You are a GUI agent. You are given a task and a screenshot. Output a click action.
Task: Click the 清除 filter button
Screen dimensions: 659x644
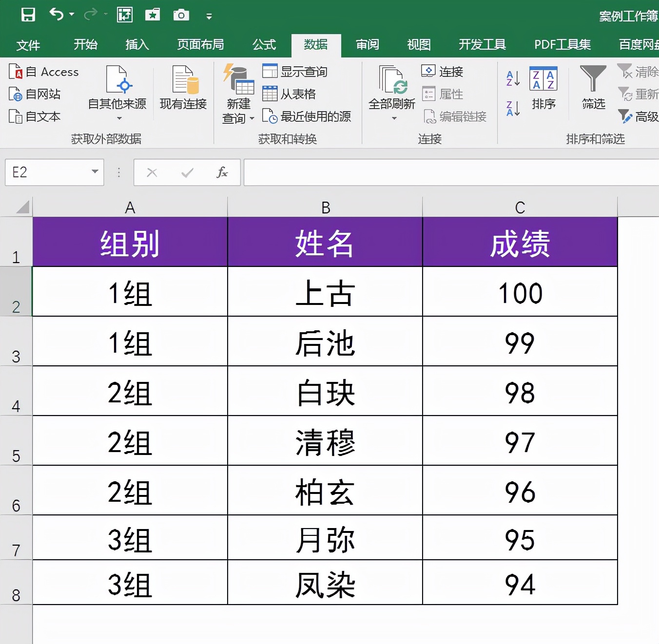(x=638, y=72)
